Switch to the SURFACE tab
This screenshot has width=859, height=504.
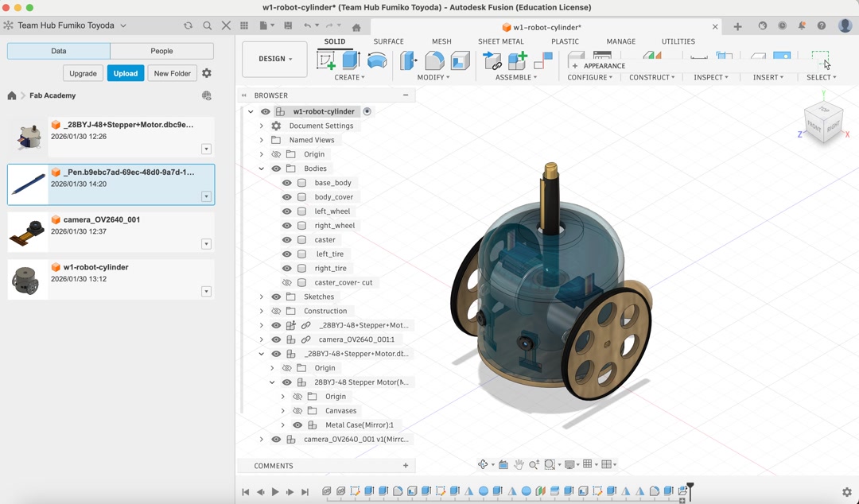point(388,41)
